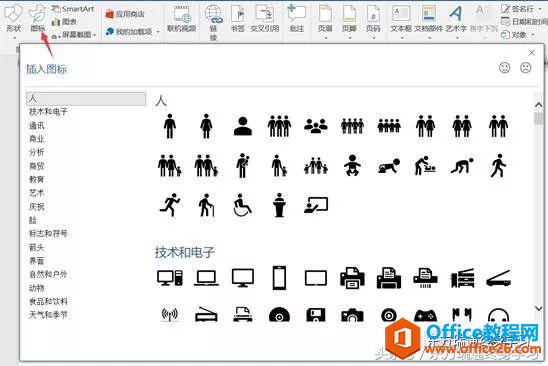Click the 应用商店 ribbon button
Viewport: 548px width, 366px height.
(x=125, y=14)
